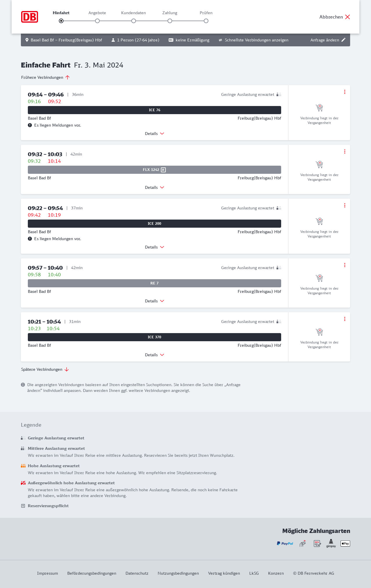Open the Prüfen step label
Screen dimensions: 371x588
206,13
